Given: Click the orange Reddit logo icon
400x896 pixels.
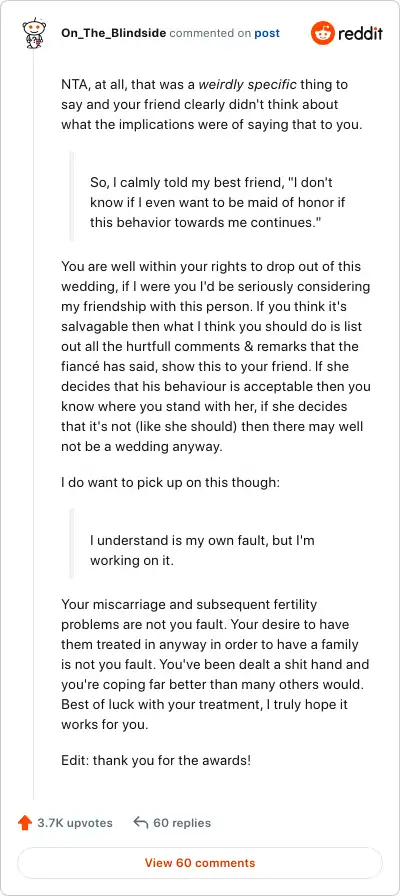Looking at the screenshot, I should tap(323, 34).
